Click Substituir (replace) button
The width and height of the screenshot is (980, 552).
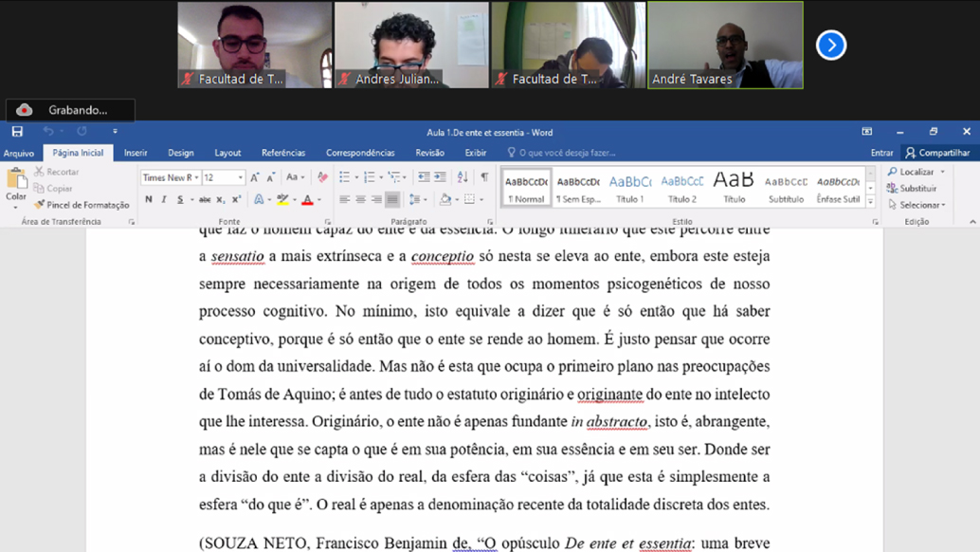tap(912, 188)
